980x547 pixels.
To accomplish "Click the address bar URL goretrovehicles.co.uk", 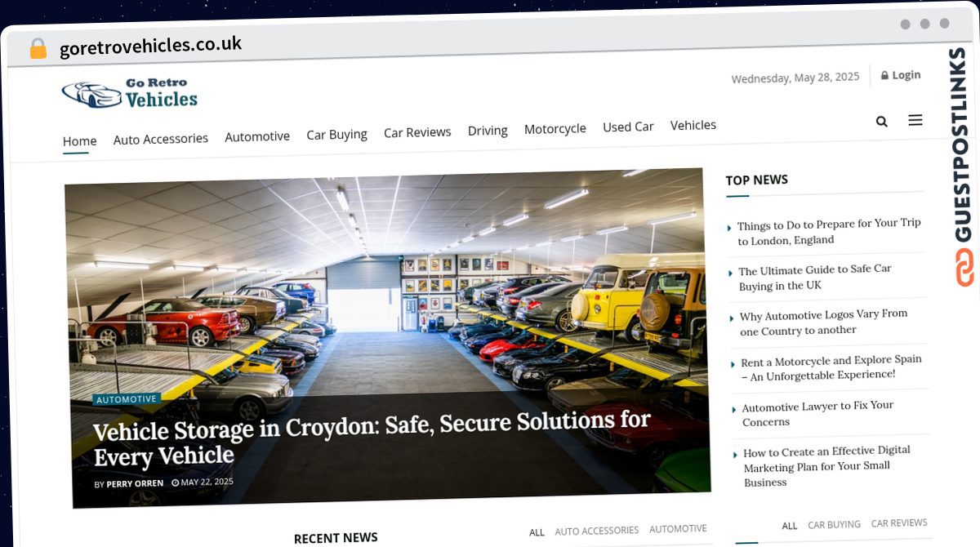I will (150, 46).
